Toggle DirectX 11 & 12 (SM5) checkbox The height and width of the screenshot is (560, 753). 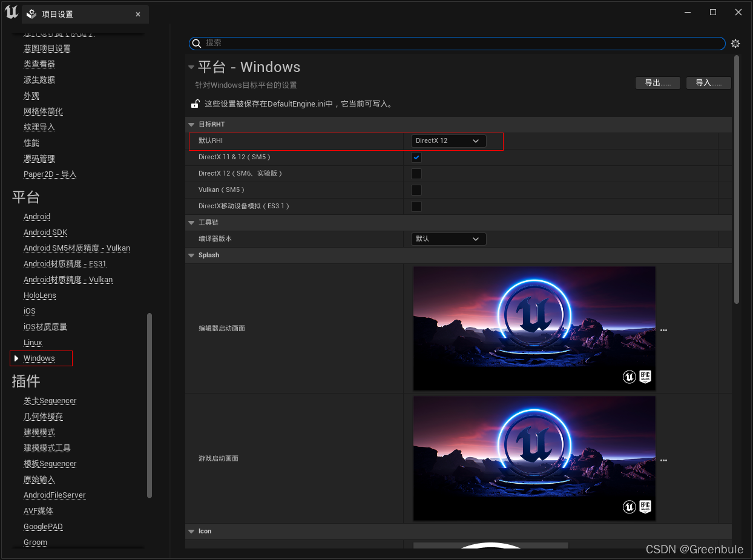[416, 157]
